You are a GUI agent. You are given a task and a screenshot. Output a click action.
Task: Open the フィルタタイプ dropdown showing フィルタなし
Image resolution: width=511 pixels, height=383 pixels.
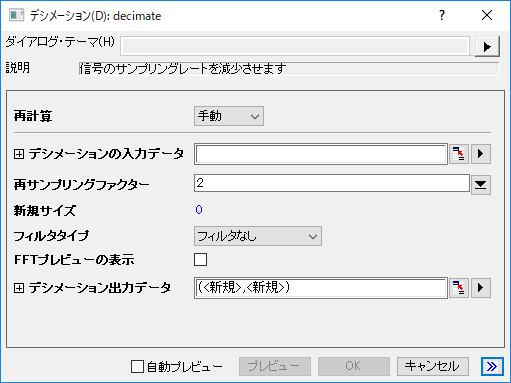258,236
